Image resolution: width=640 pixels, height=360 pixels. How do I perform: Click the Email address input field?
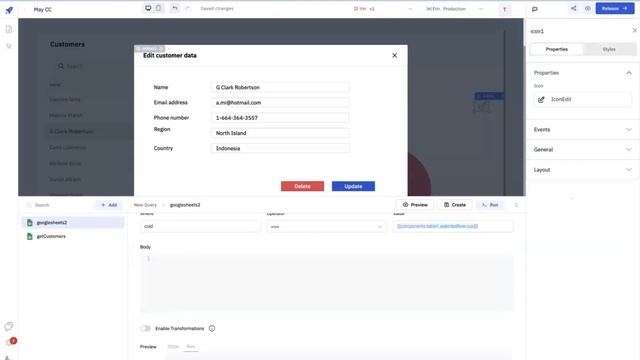click(280, 102)
